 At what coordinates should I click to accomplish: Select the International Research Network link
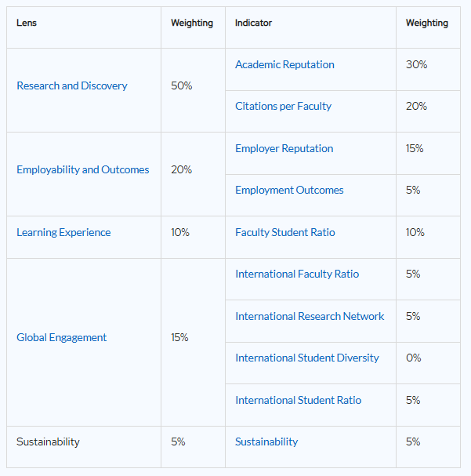pyautogui.click(x=310, y=316)
